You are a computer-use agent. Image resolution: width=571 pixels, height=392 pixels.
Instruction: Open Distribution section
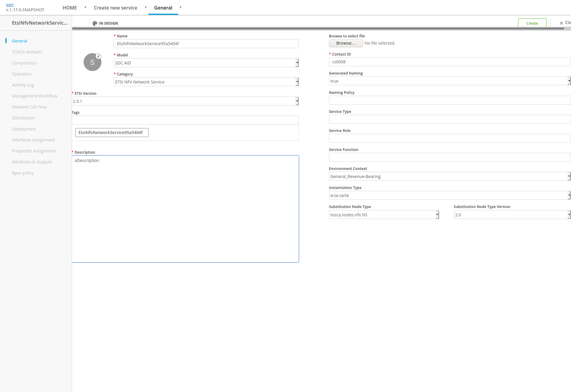23,118
